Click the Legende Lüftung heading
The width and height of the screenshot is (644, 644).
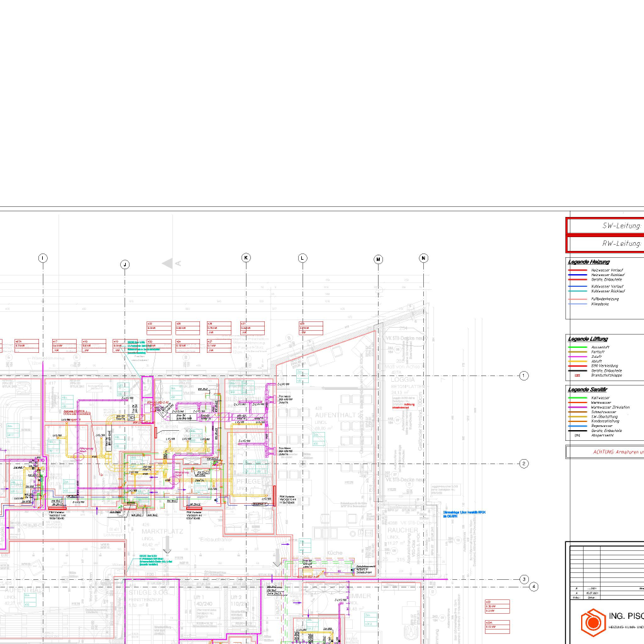coord(587,340)
